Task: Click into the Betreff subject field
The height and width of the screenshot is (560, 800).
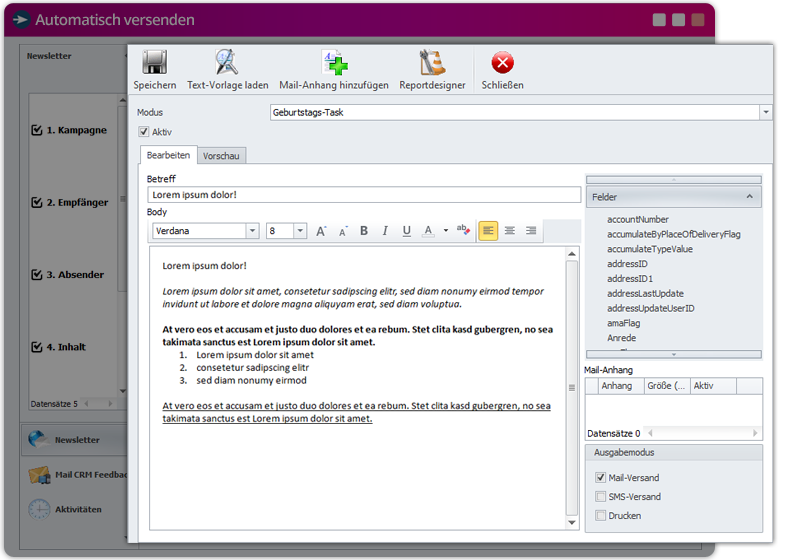Action: (x=364, y=195)
